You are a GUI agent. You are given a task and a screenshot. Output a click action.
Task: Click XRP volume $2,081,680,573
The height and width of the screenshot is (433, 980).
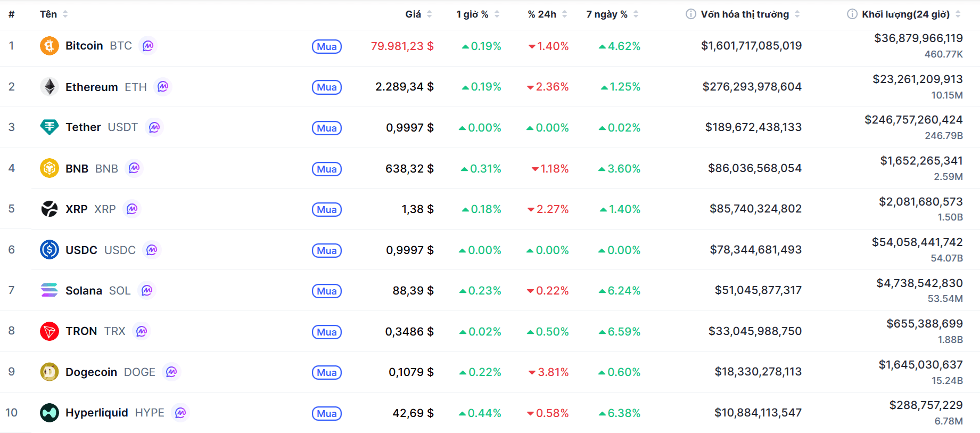click(x=921, y=202)
